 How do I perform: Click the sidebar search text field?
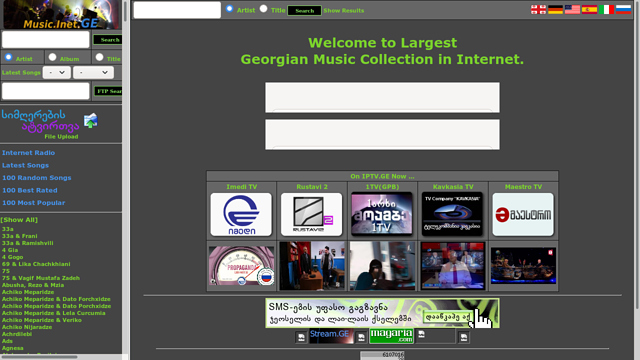pos(46,40)
